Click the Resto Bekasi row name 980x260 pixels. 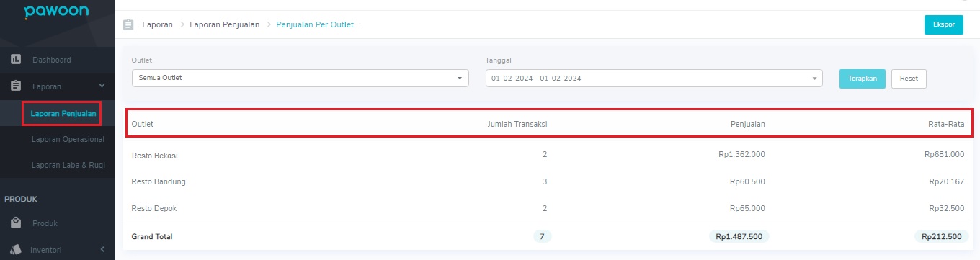tap(155, 156)
